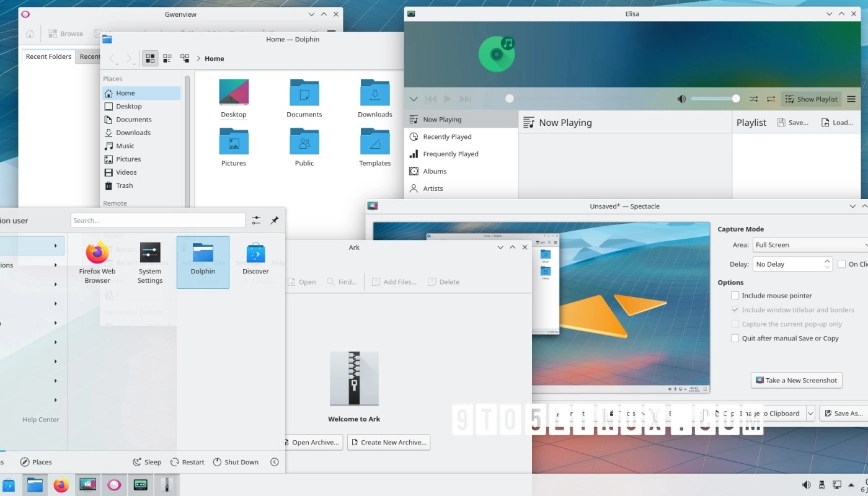Select Frequently Played in Elisa sidebar
Screen dimensions: 868x496
pos(461,154)
